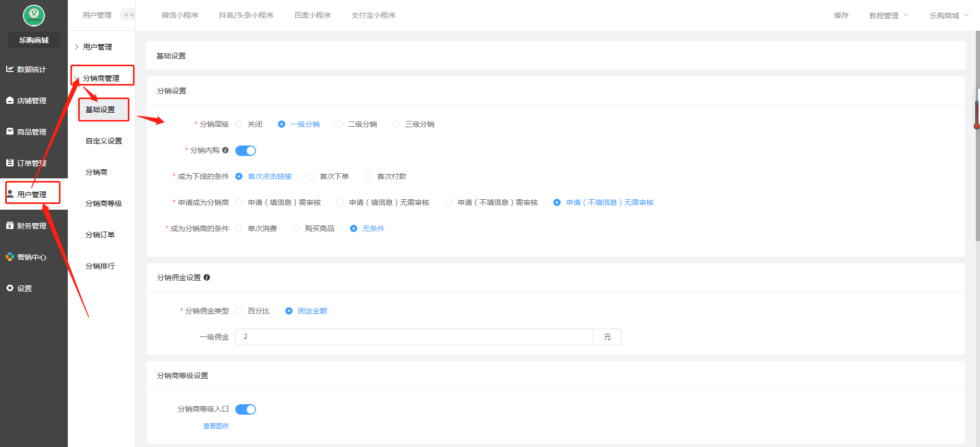Click the 基础设置 page title
Screen dimensions: 980x447
click(x=171, y=56)
